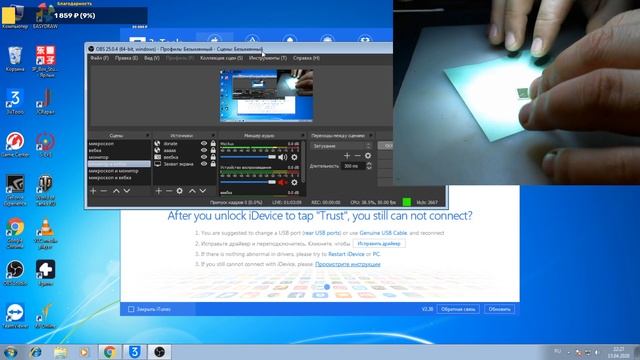
Task: Check the 'Закрыть iTunes' checkbox in 3uTools
Action: (131, 309)
